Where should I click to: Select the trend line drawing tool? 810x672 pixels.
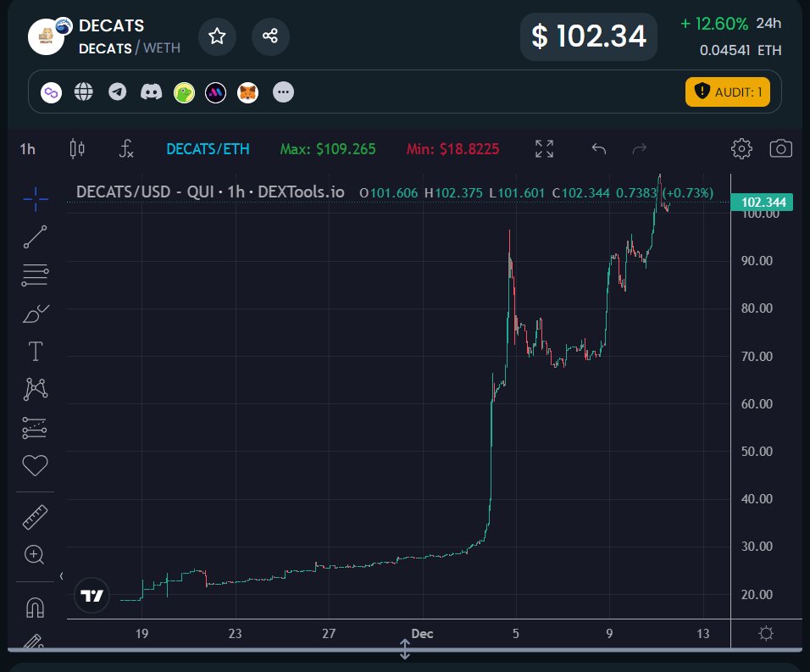(35, 236)
